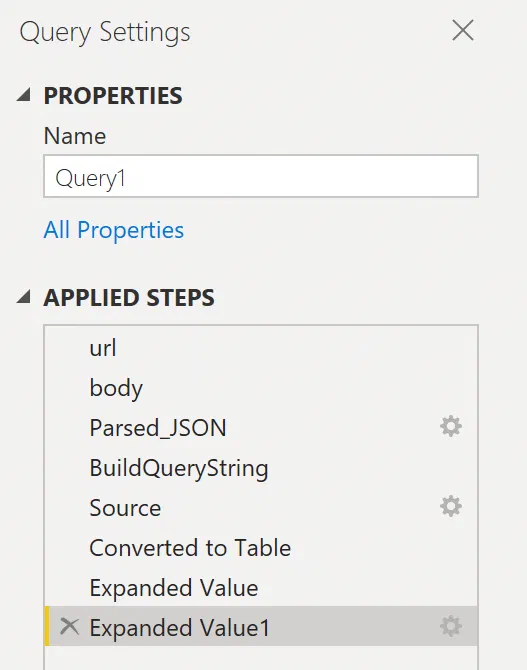Screen dimensions: 527x670
Task: Delete the Expanded Value1 step using X icon
Action: [69, 627]
